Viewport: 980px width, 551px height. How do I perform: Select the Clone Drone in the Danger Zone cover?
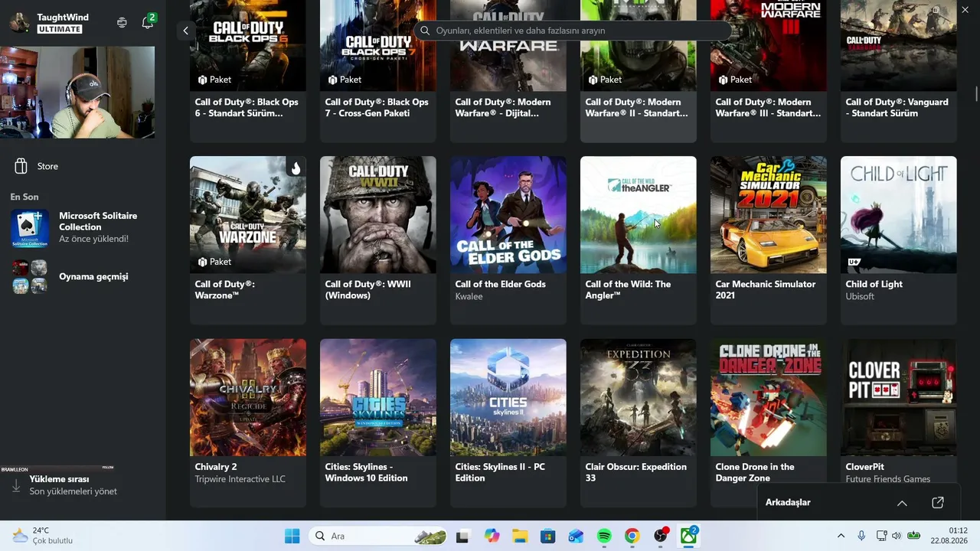pos(769,397)
